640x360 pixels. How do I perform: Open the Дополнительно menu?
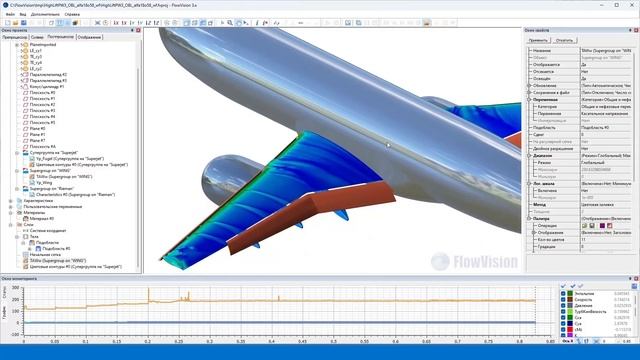click(45, 14)
